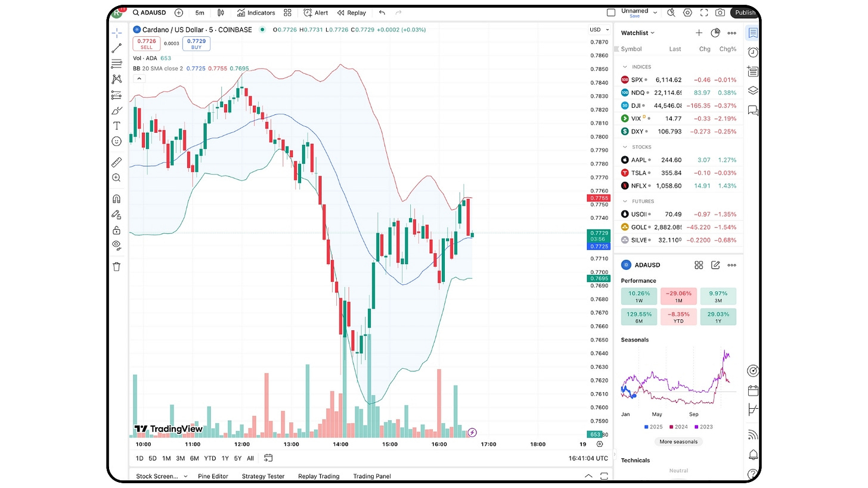Select the Text tool in left toolbar
The width and height of the screenshot is (868, 488).
pyautogui.click(x=117, y=126)
